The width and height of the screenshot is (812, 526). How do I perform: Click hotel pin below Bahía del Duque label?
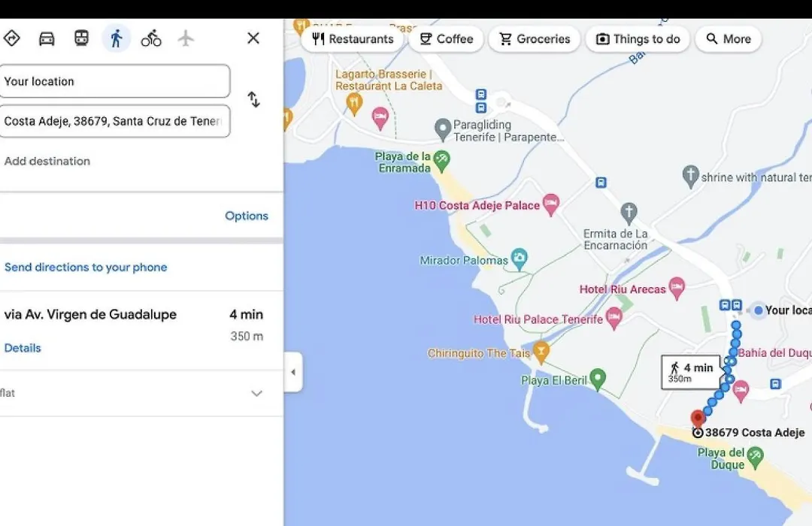click(741, 390)
